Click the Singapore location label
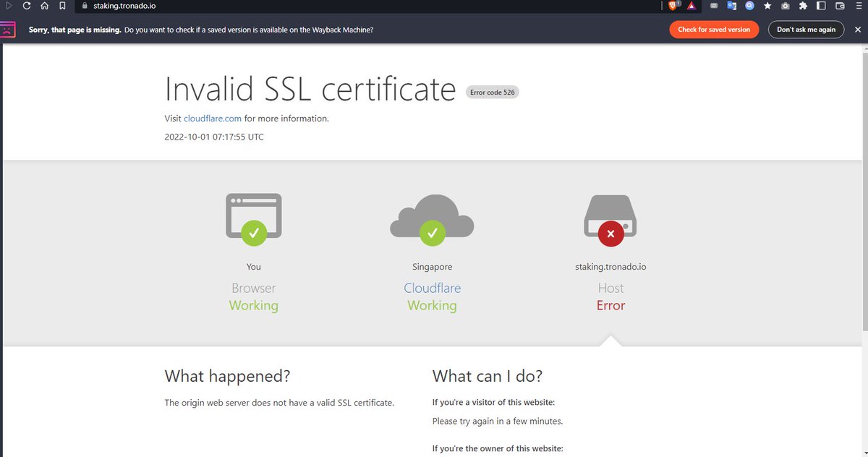 [432, 267]
